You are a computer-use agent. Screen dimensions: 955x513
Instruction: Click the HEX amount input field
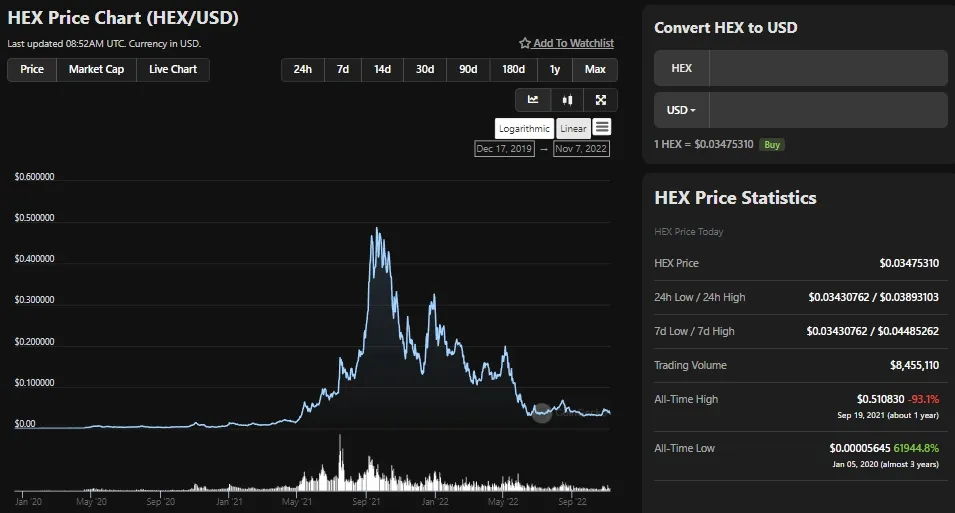[828, 68]
